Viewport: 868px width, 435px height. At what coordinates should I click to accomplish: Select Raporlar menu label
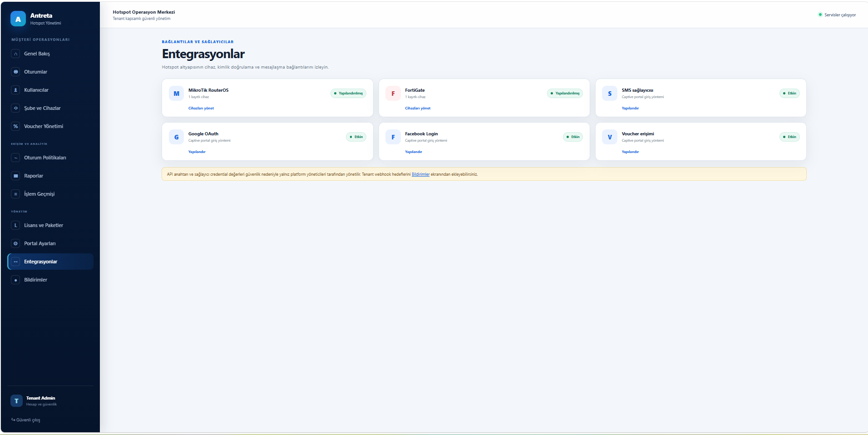coord(34,176)
